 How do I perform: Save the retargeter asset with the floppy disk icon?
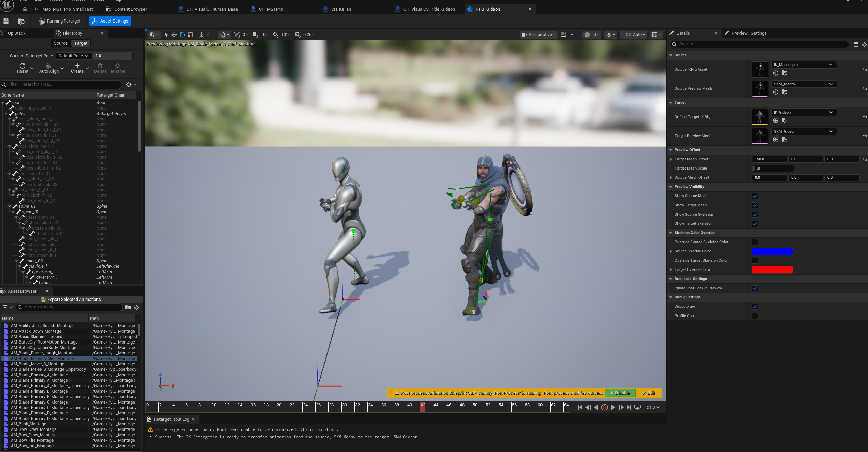pos(6,21)
